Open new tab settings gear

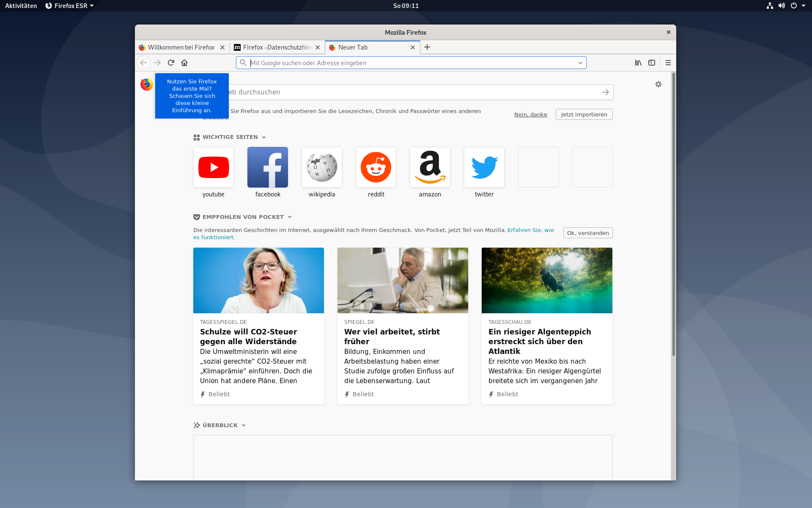(658, 84)
